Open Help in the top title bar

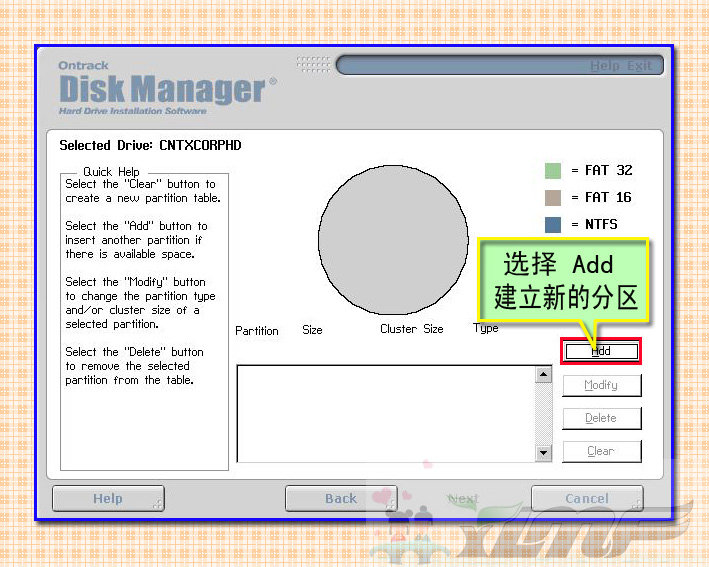(605, 66)
